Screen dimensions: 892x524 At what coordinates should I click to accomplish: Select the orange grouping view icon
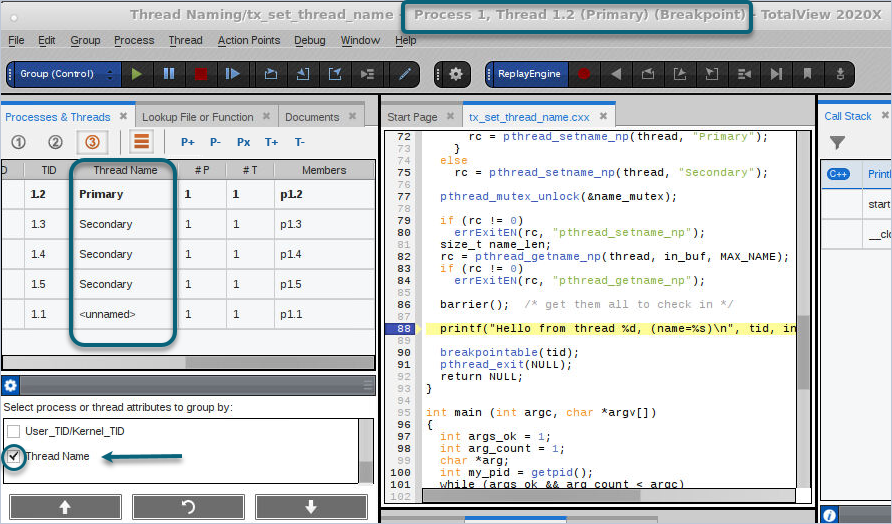tap(141, 142)
